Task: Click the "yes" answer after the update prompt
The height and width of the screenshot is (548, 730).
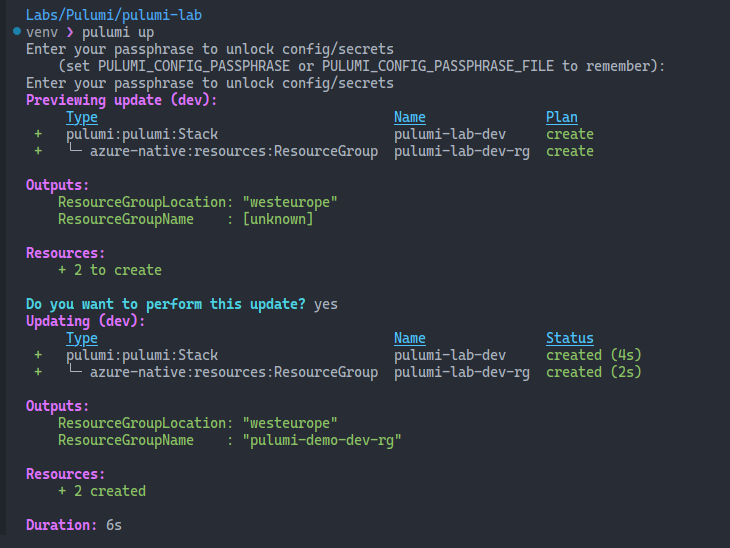Action: click(x=326, y=304)
